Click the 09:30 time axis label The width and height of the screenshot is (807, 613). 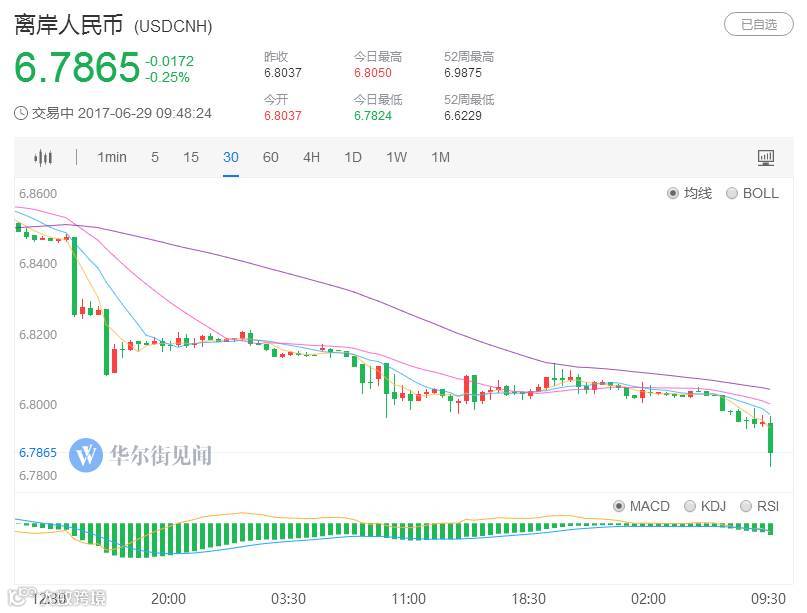click(768, 599)
